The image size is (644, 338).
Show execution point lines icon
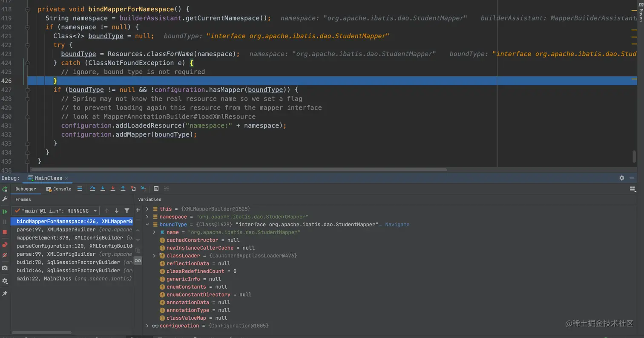pos(80,189)
